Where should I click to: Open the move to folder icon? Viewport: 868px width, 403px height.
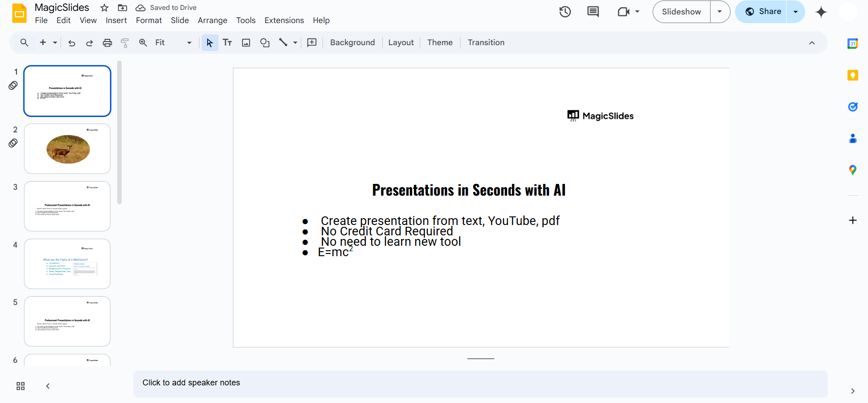(x=123, y=8)
